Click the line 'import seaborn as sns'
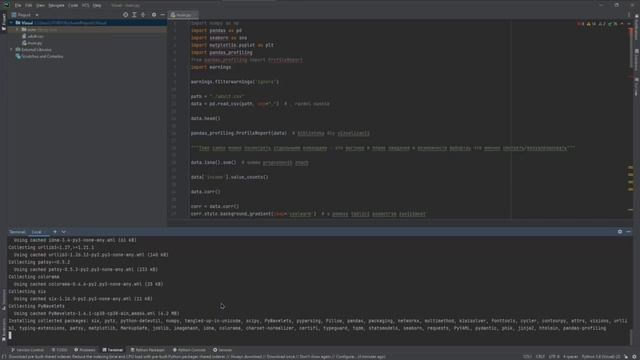The image size is (640, 360). tap(219, 38)
